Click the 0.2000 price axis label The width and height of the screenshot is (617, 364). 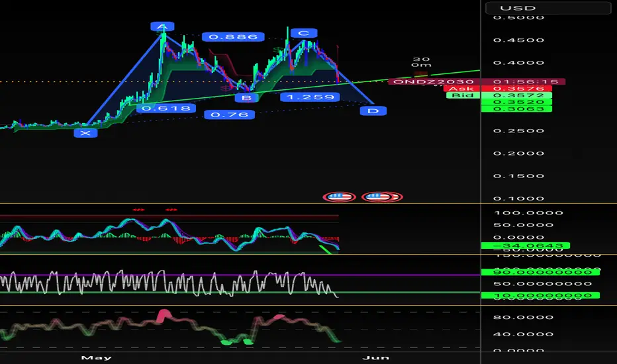click(518, 154)
